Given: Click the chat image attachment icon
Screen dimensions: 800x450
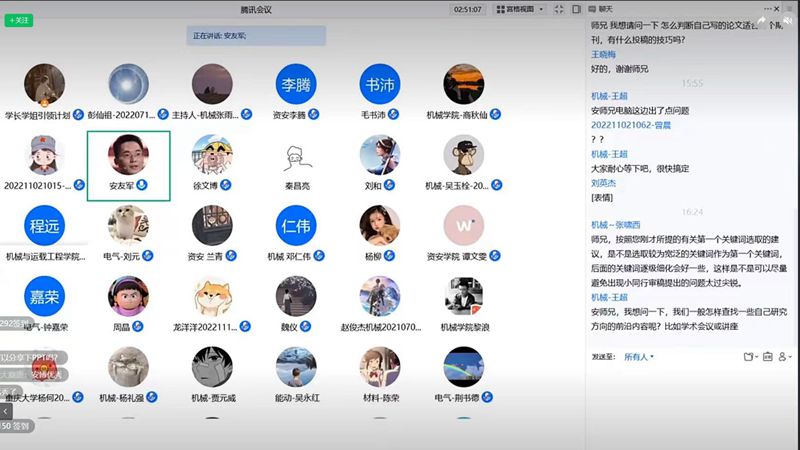Looking at the screenshot, I should coord(767,357).
